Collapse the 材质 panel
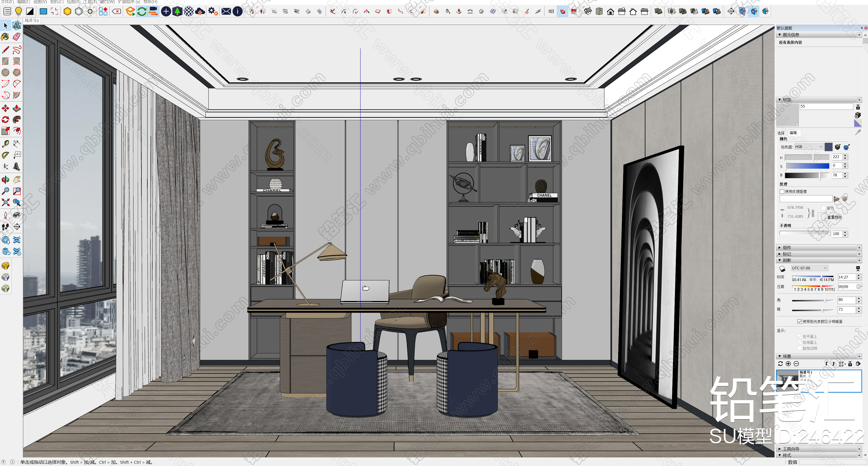This screenshot has width=868, height=466. coord(779,100)
